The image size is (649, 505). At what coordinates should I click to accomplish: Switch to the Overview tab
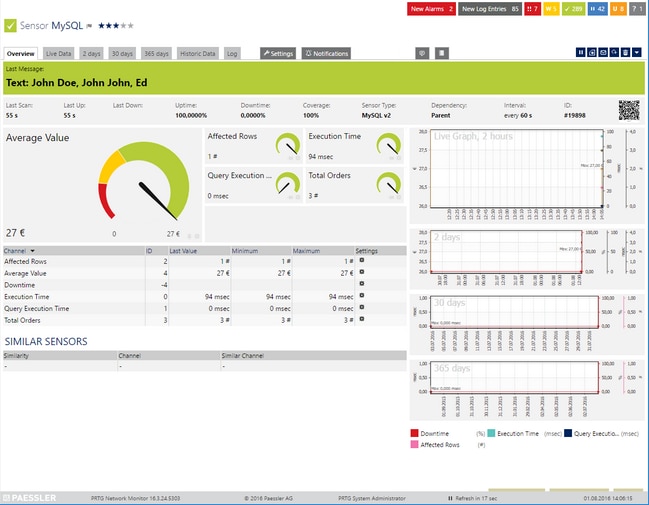click(x=21, y=53)
